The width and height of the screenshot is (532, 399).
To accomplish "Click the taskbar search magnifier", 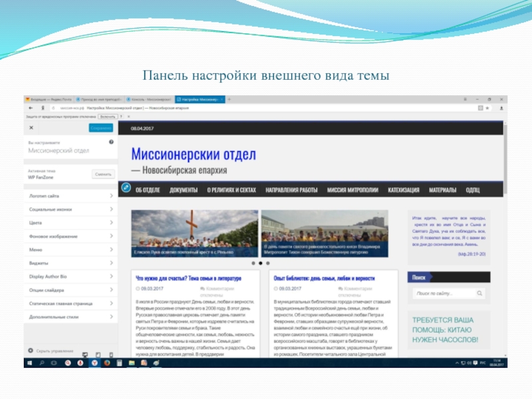I will (42, 363).
